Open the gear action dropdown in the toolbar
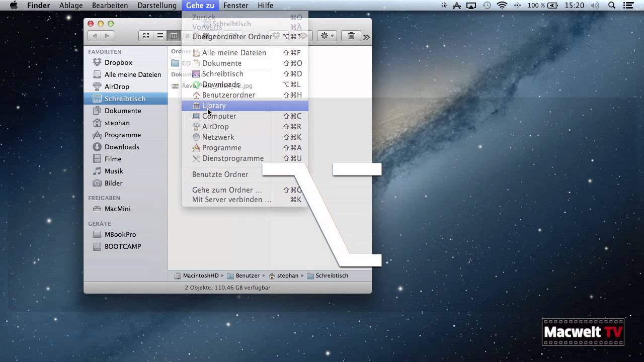Viewport: 644px width, 362px height. (327, 36)
